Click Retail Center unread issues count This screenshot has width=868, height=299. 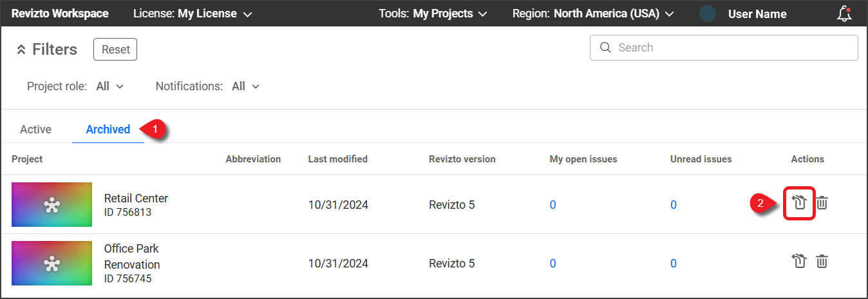pyautogui.click(x=674, y=205)
